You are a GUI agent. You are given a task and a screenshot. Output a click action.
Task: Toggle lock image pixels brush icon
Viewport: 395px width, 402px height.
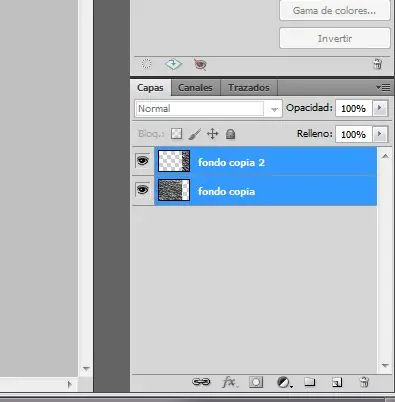[195, 134]
